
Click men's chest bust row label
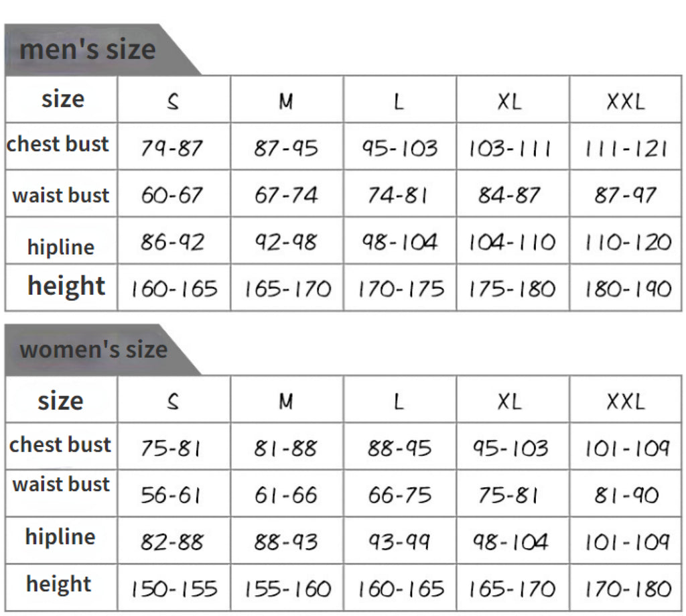(58, 145)
